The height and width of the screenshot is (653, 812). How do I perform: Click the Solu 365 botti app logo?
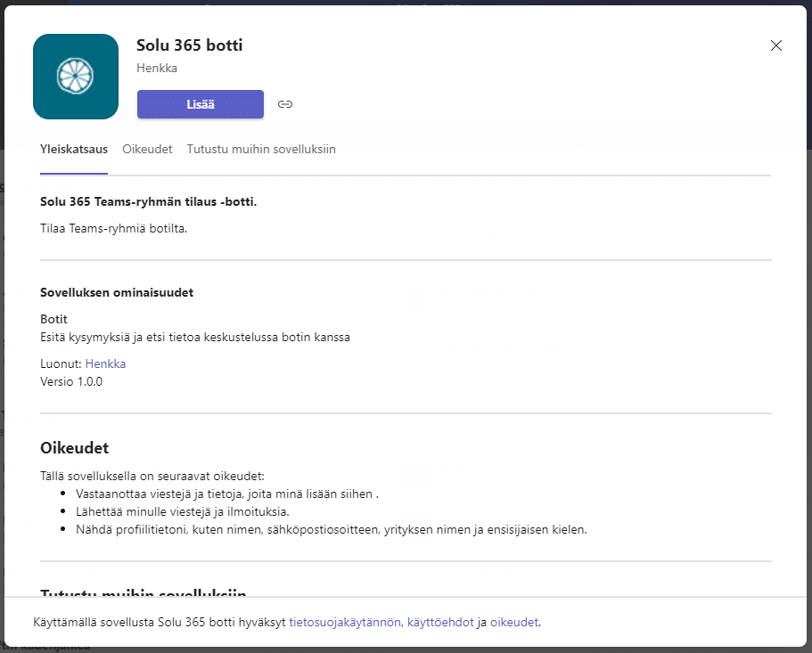click(x=76, y=77)
